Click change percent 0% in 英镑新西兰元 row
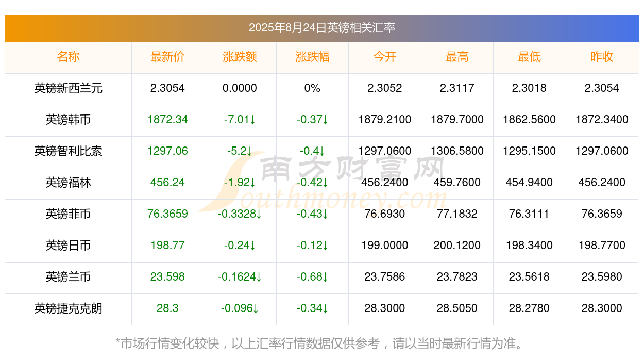644x360 pixels. point(312,88)
